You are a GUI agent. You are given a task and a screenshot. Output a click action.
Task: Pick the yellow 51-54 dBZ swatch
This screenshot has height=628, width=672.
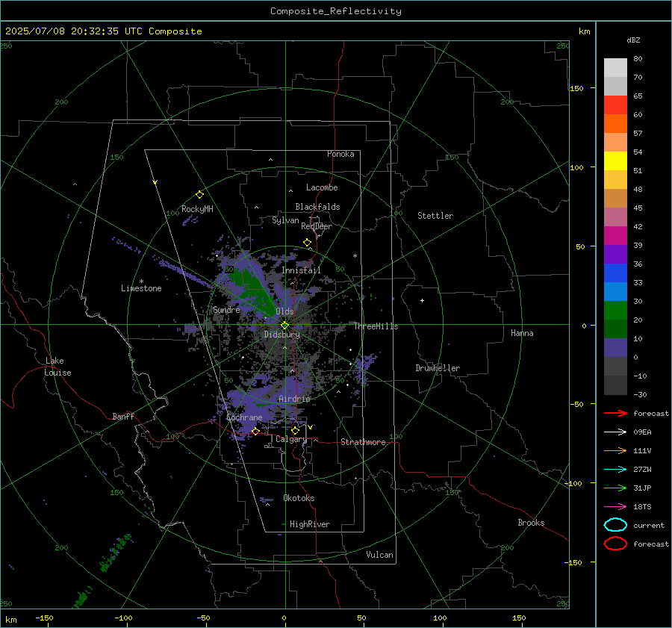click(x=615, y=161)
